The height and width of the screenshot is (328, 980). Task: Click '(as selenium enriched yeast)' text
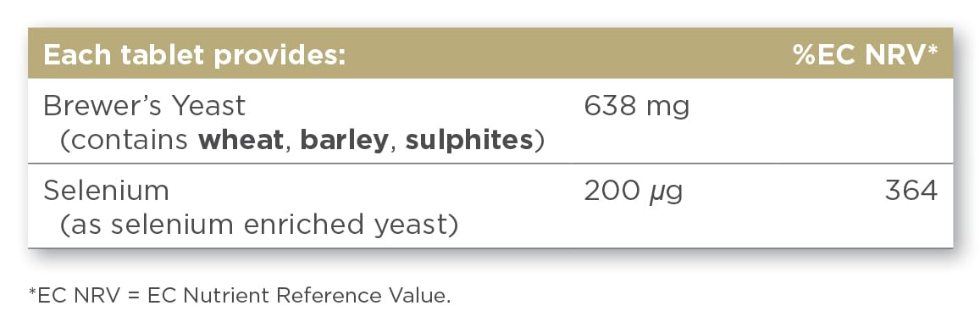coord(258,225)
